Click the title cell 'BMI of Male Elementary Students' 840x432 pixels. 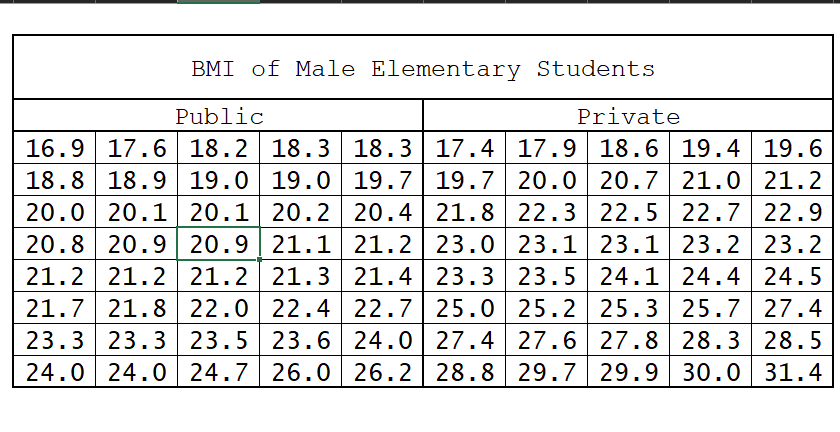coord(422,69)
